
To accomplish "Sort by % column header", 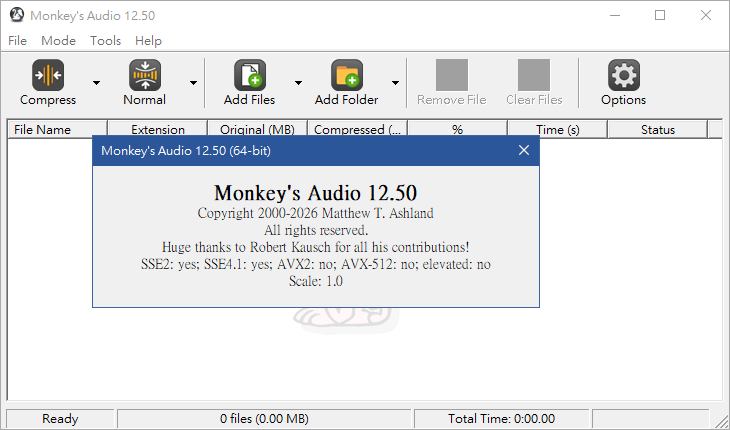I will point(458,129).
